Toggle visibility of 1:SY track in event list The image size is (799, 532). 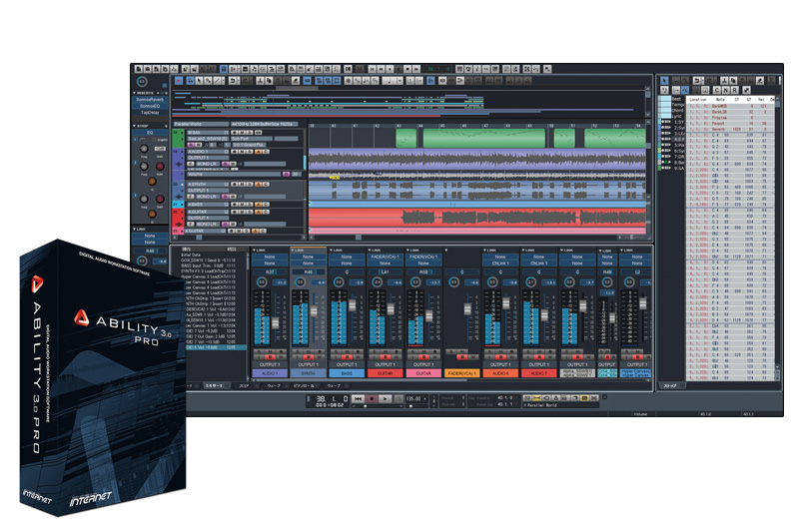point(665,122)
